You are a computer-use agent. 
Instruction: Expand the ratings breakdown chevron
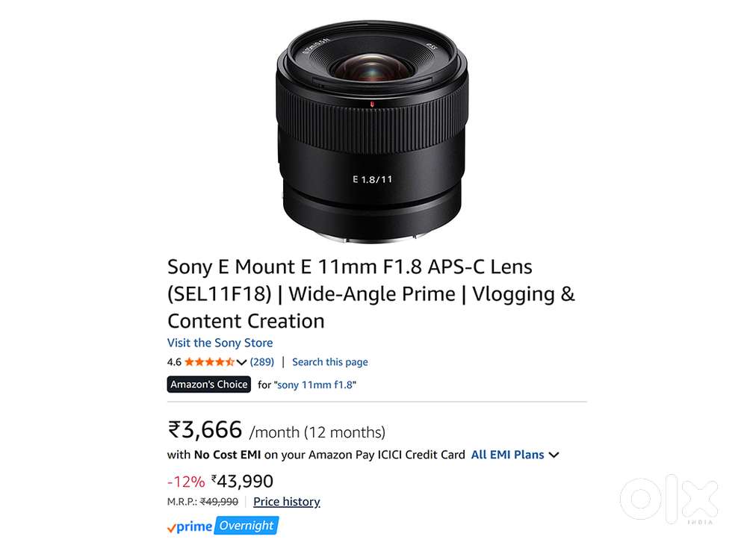(x=241, y=363)
